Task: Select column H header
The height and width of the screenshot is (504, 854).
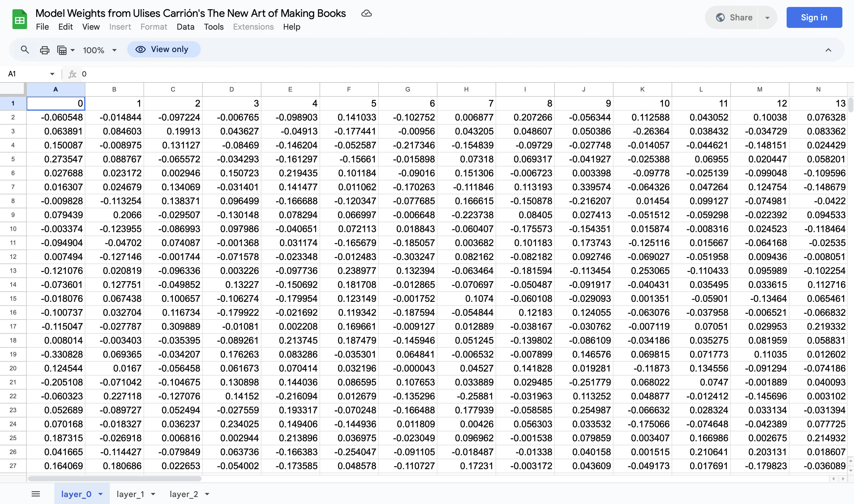Action: (x=466, y=89)
